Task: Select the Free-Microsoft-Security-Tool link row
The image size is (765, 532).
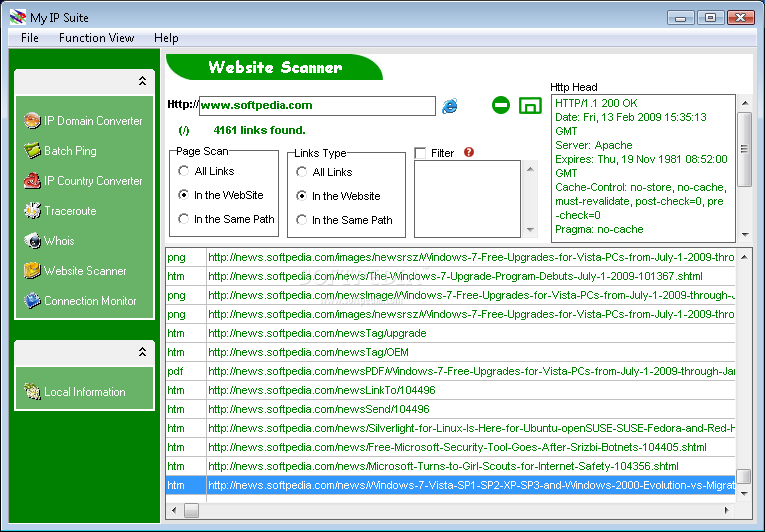Action: (450, 447)
